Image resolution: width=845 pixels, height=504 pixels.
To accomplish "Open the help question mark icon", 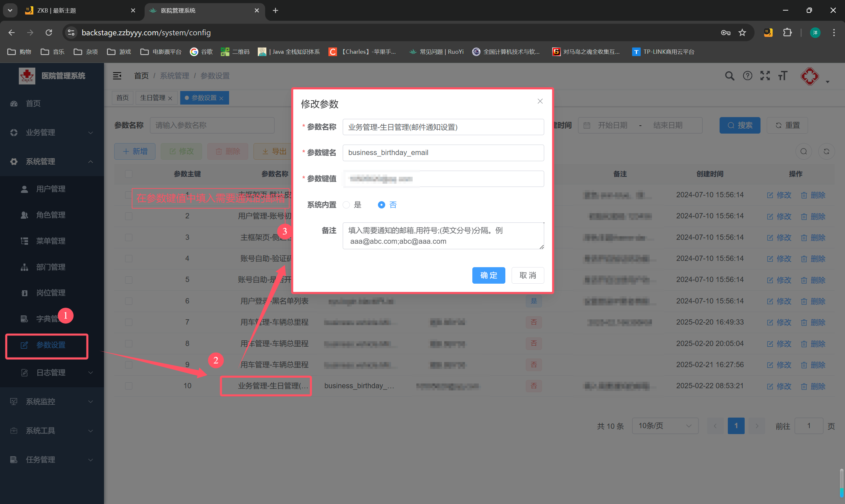I will tap(747, 76).
